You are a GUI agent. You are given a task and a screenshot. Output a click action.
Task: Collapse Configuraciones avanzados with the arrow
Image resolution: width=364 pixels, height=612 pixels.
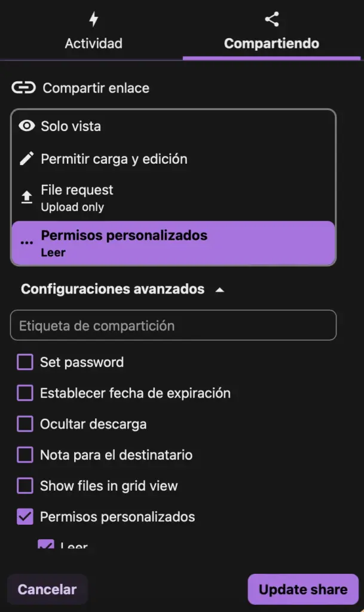(x=220, y=289)
